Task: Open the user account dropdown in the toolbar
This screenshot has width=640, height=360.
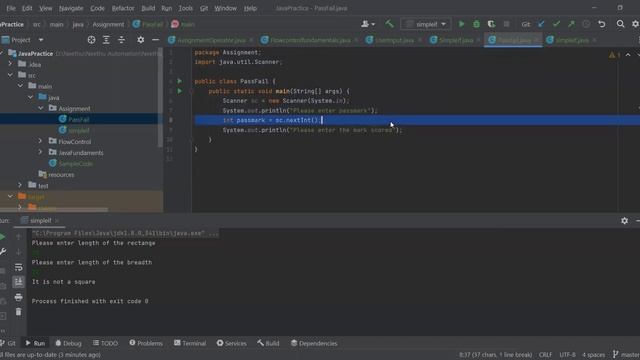Action: click(368, 24)
